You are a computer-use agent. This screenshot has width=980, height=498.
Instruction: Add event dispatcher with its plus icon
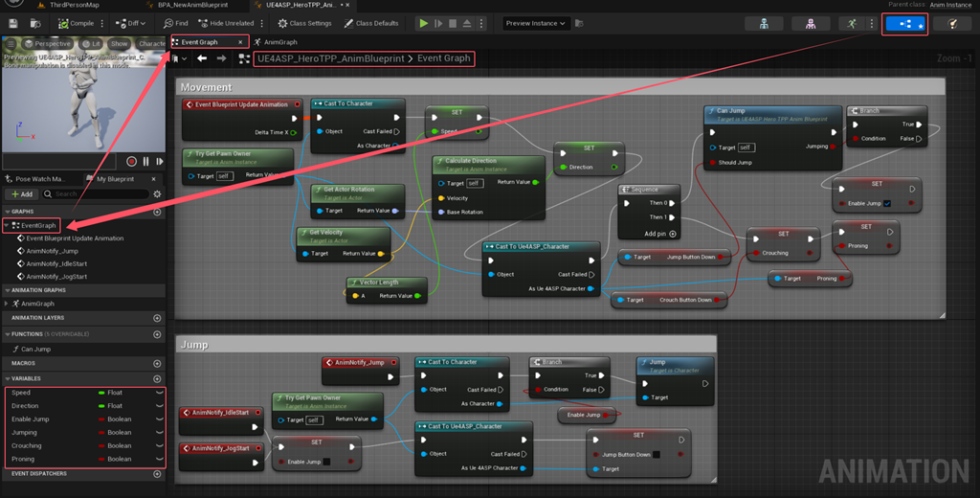click(157, 474)
